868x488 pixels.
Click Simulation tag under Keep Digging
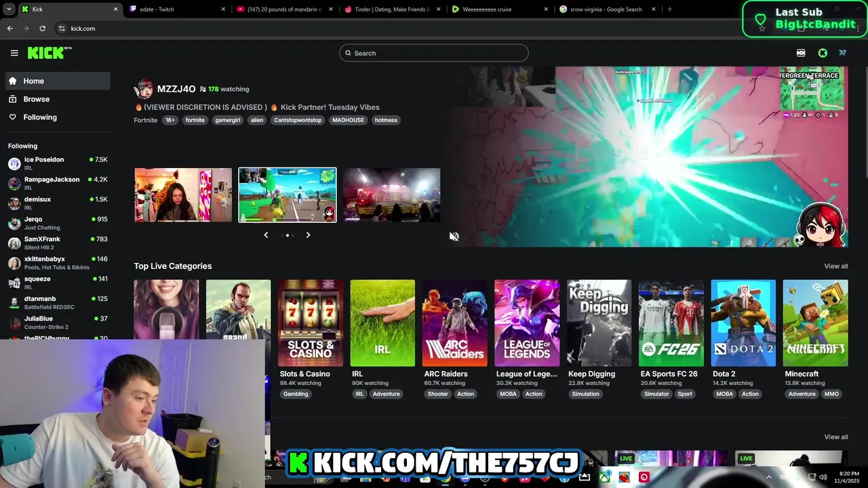[585, 394]
